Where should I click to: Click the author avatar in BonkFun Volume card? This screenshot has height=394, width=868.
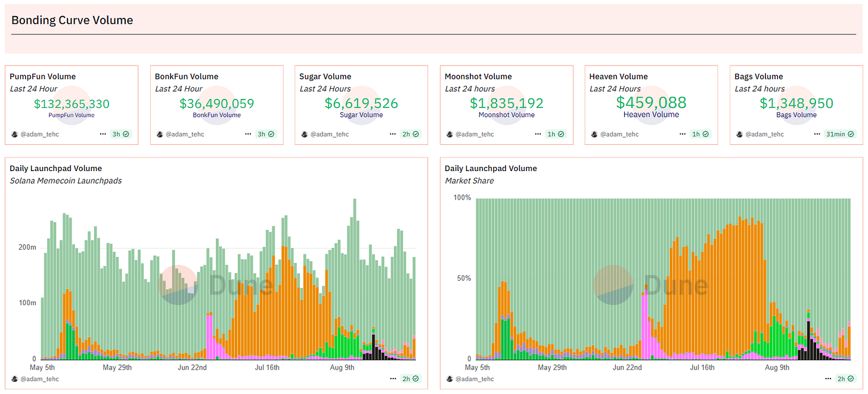pos(160,134)
